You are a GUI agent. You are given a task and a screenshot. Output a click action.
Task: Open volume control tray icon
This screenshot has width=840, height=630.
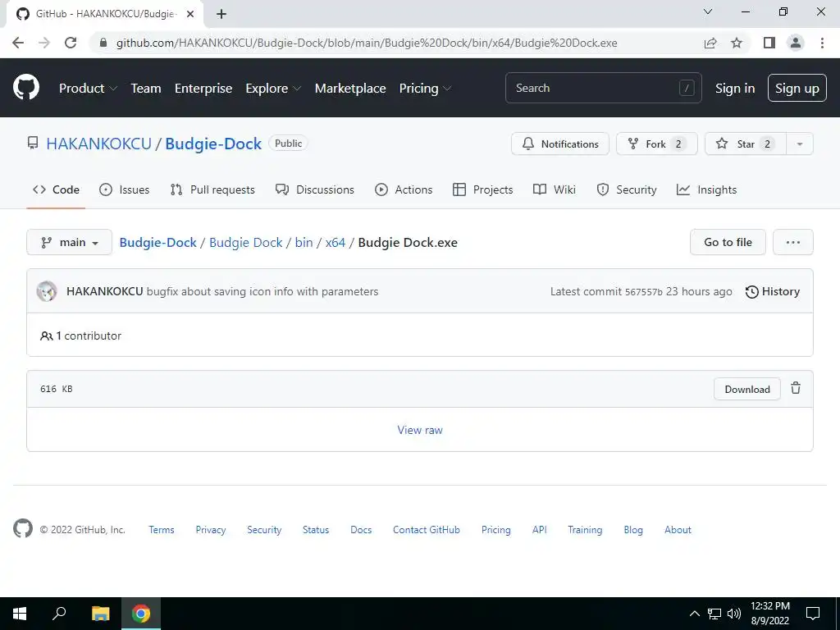click(734, 614)
